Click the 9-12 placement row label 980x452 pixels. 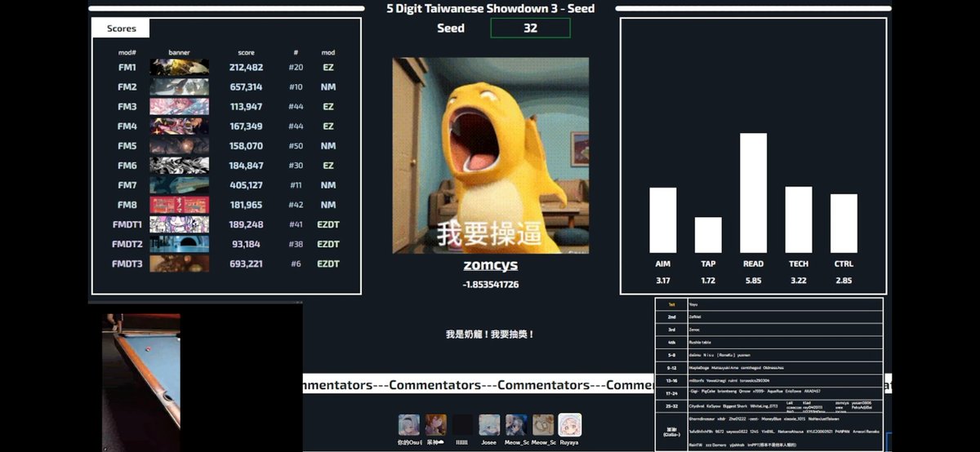point(671,368)
